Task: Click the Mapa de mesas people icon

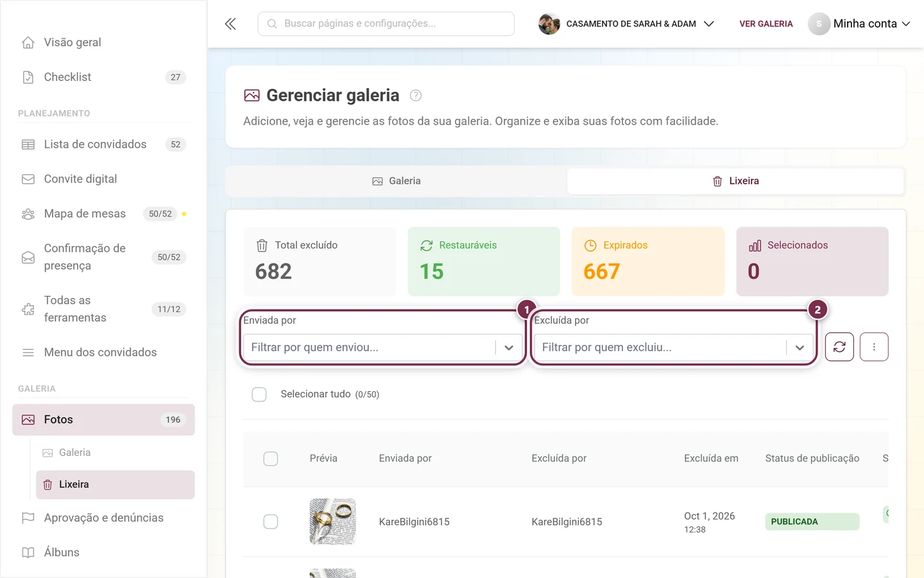Action: (x=28, y=214)
